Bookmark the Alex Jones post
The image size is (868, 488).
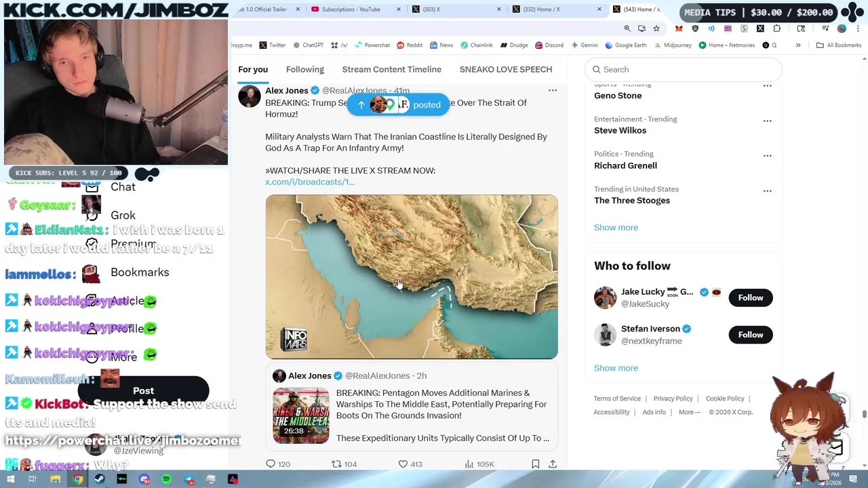pyautogui.click(x=535, y=464)
